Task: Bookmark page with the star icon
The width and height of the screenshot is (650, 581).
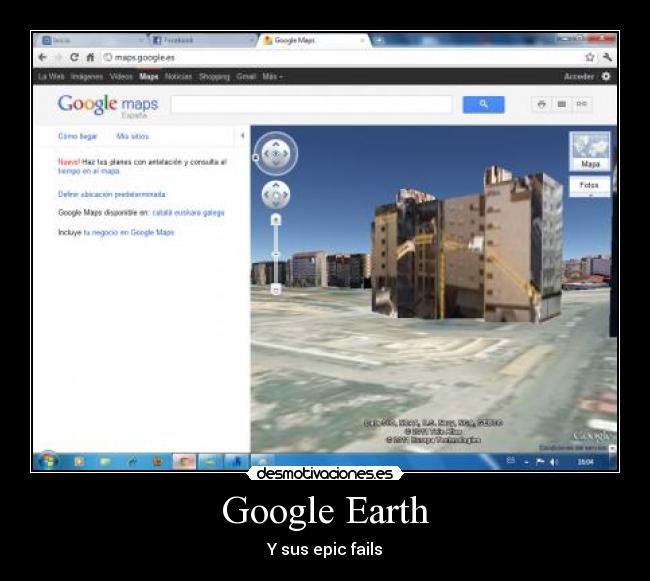Action: pos(589,57)
